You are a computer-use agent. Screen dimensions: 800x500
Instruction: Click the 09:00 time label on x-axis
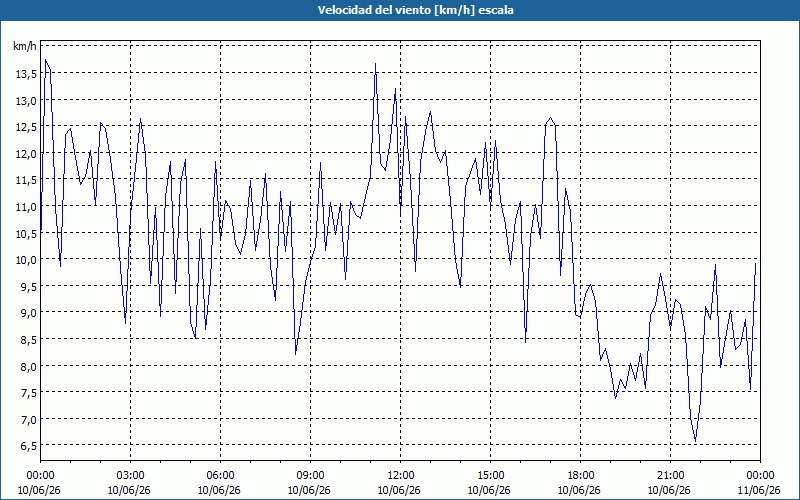point(310,476)
